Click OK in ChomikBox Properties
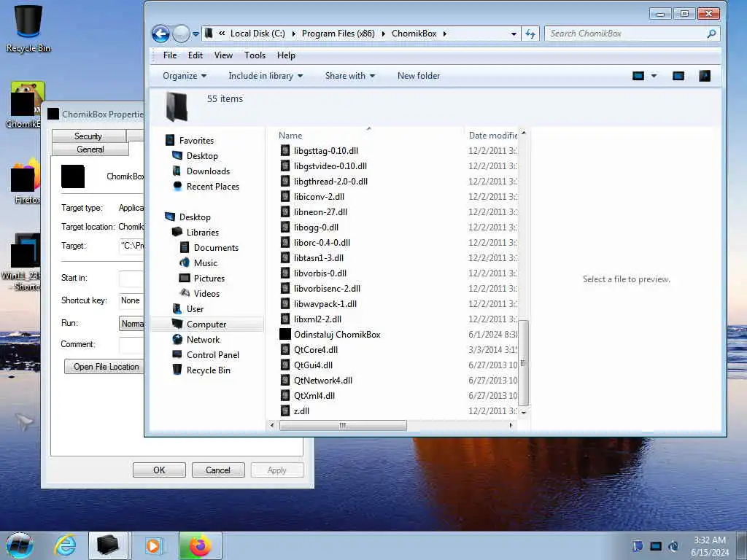This screenshot has width=747, height=560. (x=159, y=470)
